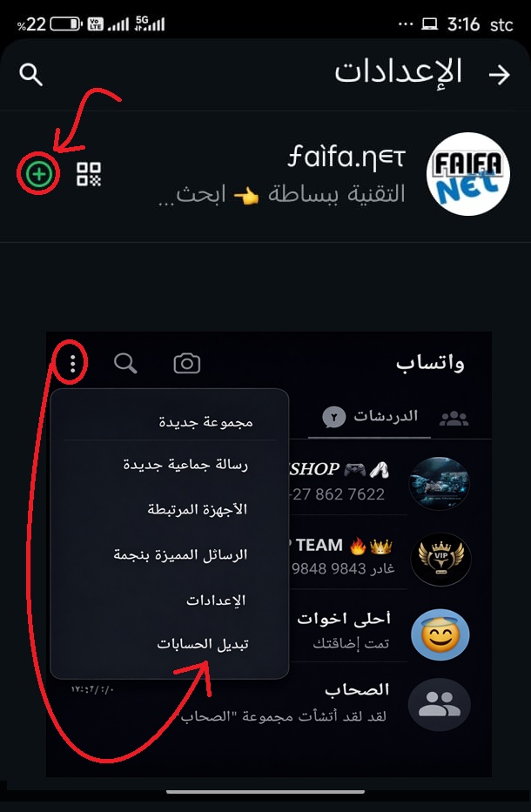This screenshot has width=531, height=812.
Task: Open the camera icon in WhatsApp
Action: pyautogui.click(x=186, y=364)
